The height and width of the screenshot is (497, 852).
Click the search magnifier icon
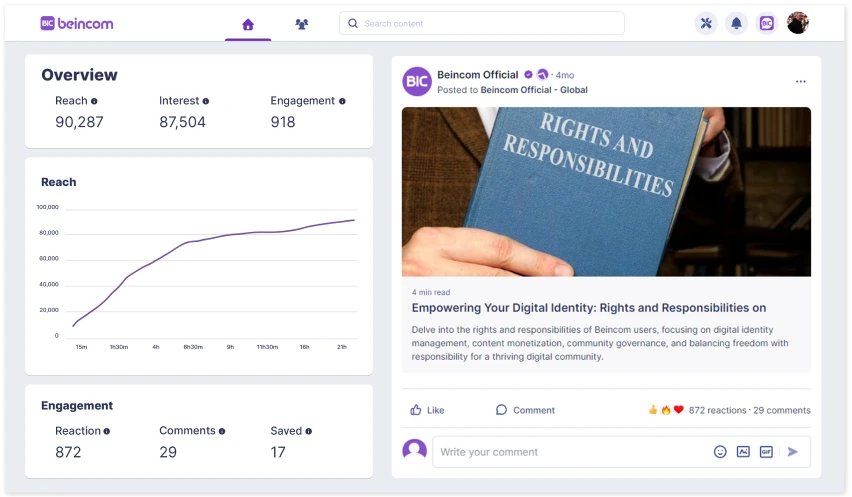(x=353, y=23)
